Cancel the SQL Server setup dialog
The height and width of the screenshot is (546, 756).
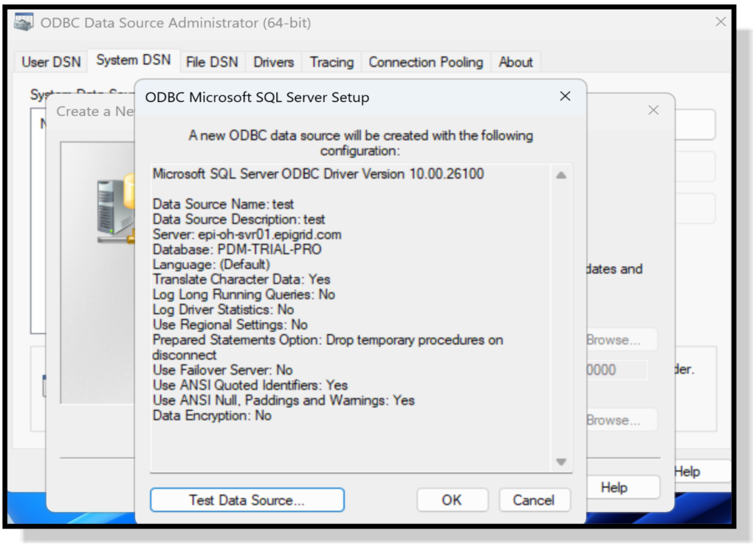tap(534, 500)
